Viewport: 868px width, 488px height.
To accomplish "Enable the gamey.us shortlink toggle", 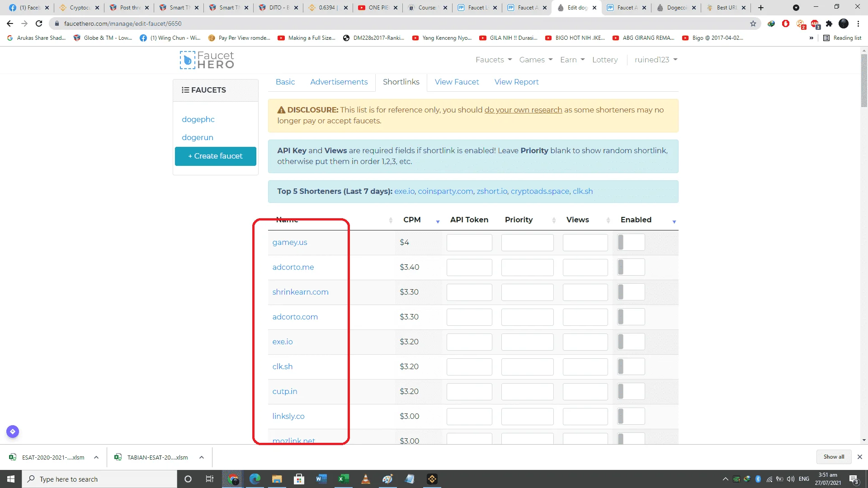I will click(x=631, y=242).
